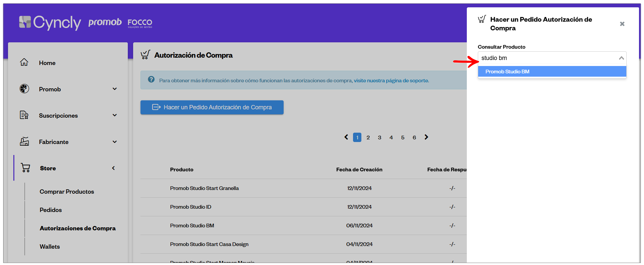Viewport: 644px width, 265px height.
Task: Expand the Suscripciones menu chevron
Action: coord(115,115)
